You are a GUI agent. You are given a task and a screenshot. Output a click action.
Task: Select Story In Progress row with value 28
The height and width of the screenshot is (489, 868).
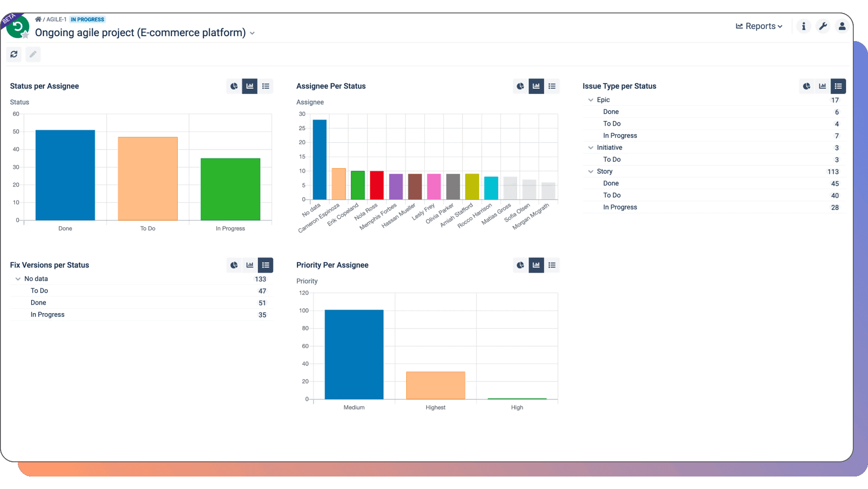(714, 207)
